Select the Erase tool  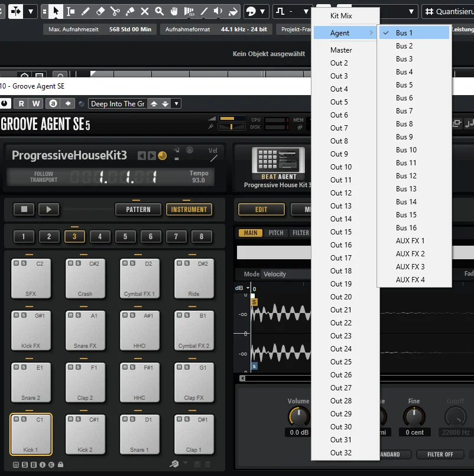(x=100, y=12)
